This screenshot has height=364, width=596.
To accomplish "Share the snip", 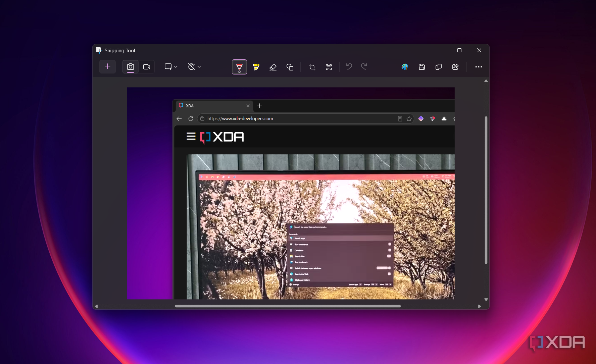I will (x=455, y=67).
